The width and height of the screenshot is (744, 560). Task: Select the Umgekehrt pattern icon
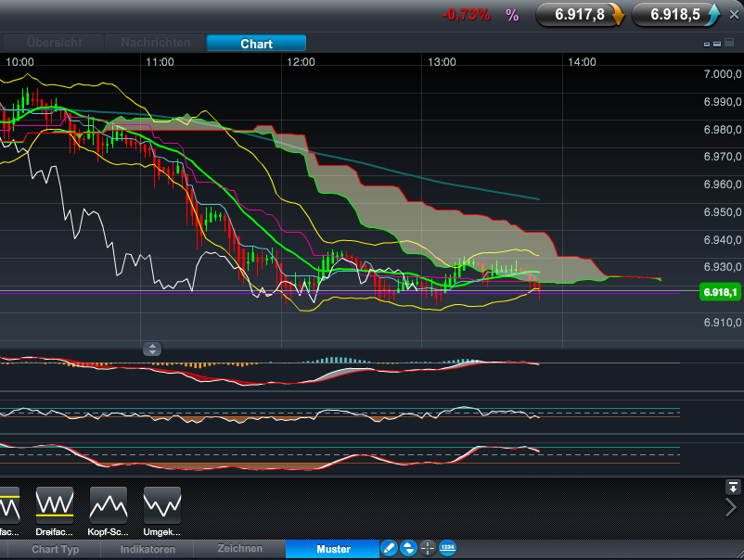(x=162, y=504)
